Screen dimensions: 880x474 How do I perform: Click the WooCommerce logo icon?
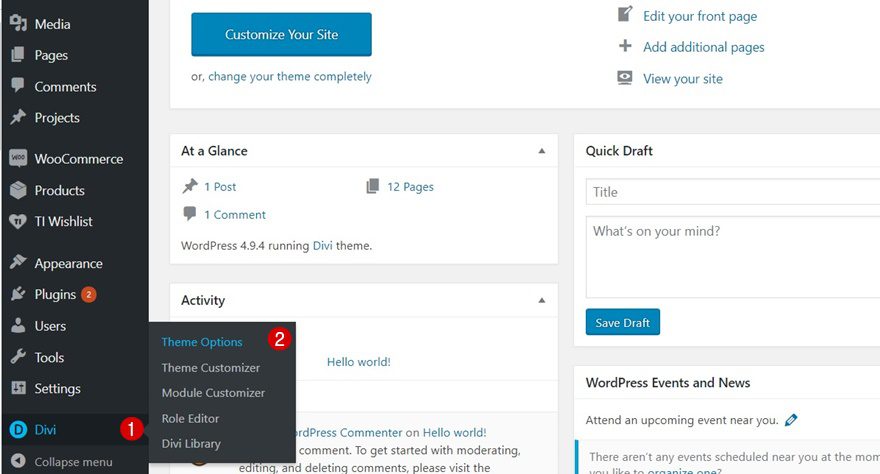click(17, 159)
